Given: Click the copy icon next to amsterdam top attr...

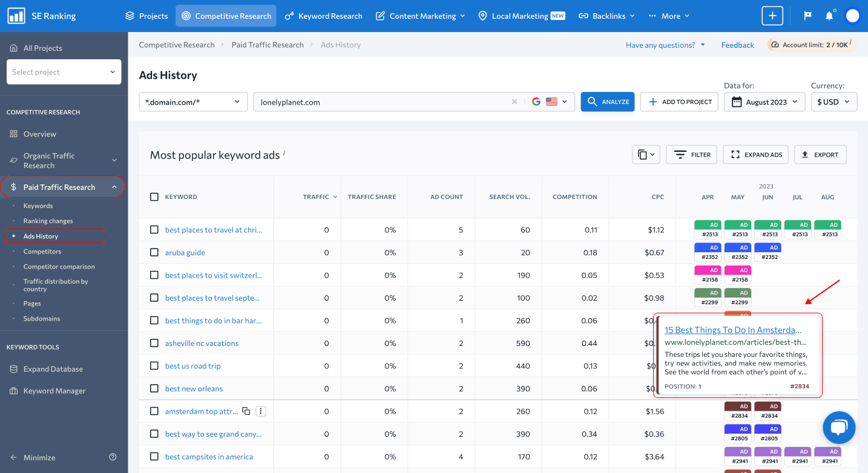Looking at the screenshot, I should coord(246,411).
